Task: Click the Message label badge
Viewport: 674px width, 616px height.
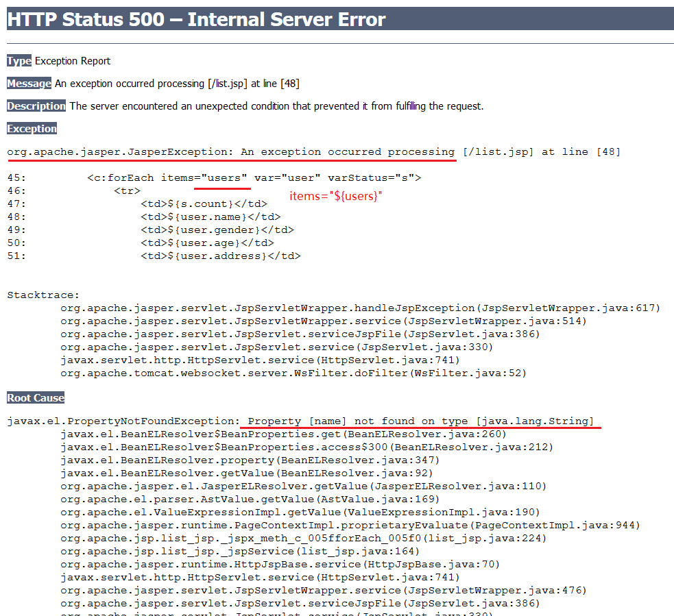Action: 28,83
